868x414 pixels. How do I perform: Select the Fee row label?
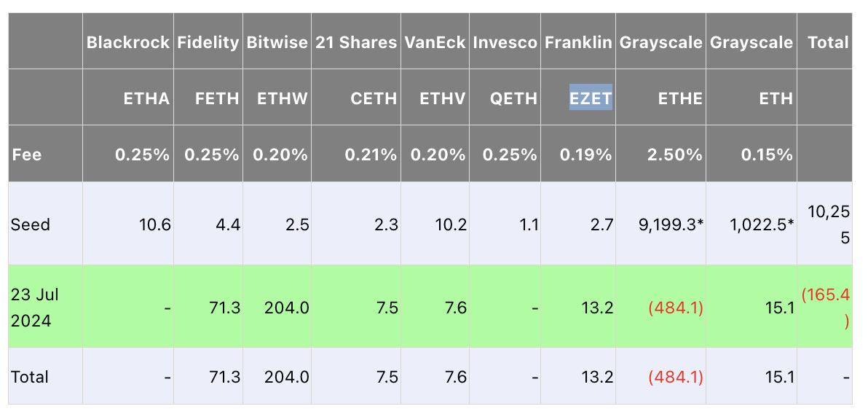pos(26,155)
